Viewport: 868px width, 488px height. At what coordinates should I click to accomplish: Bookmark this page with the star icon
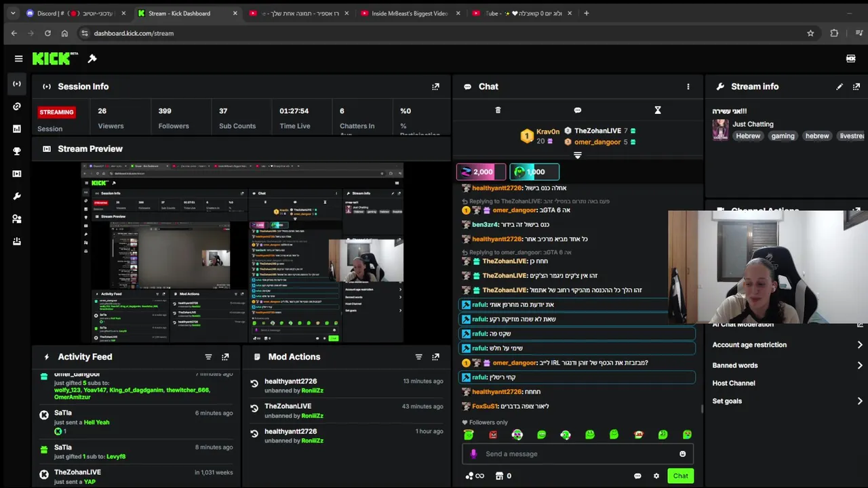point(810,33)
